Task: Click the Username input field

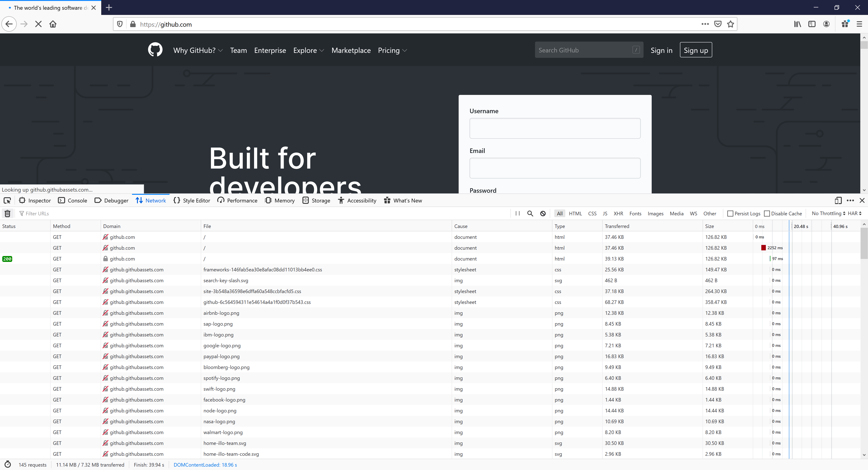Action: tap(555, 128)
